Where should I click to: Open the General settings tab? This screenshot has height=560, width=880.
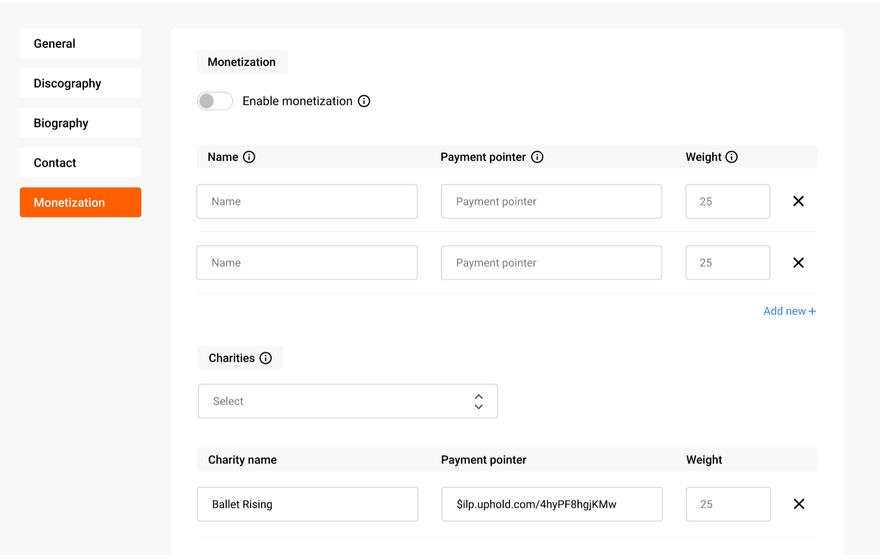[80, 44]
